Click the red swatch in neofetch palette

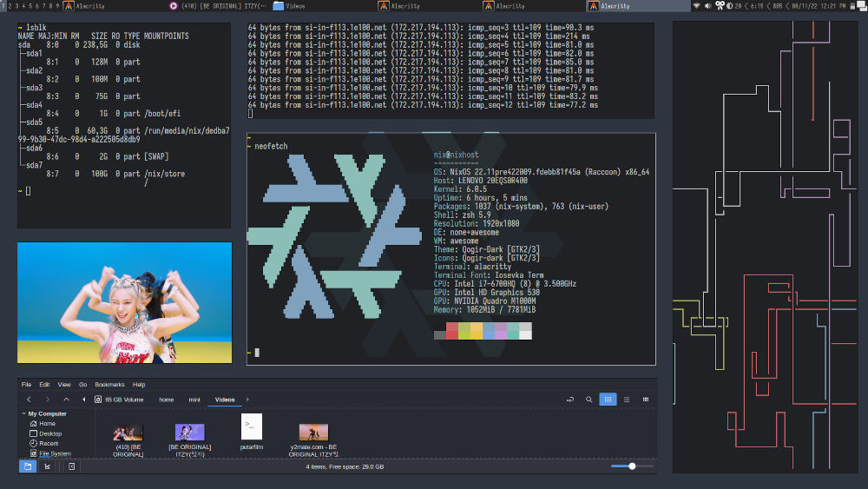tap(452, 331)
